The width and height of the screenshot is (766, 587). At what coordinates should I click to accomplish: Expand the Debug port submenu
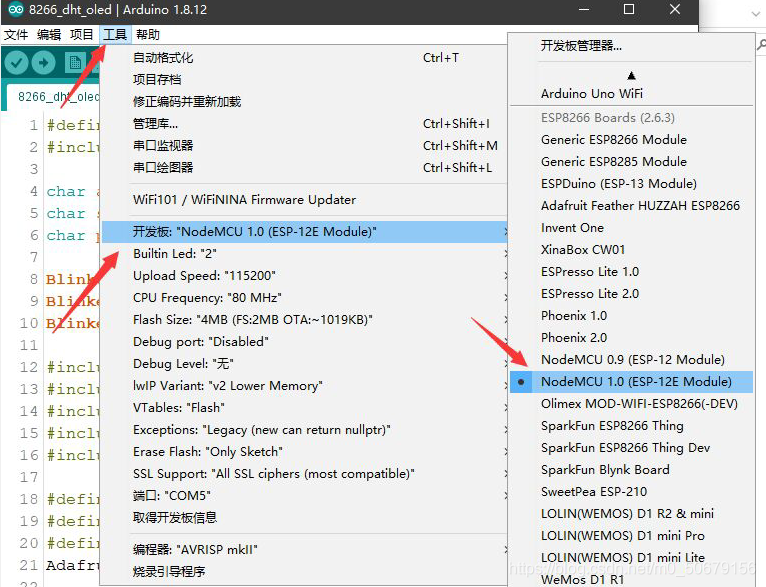click(305, 342)
